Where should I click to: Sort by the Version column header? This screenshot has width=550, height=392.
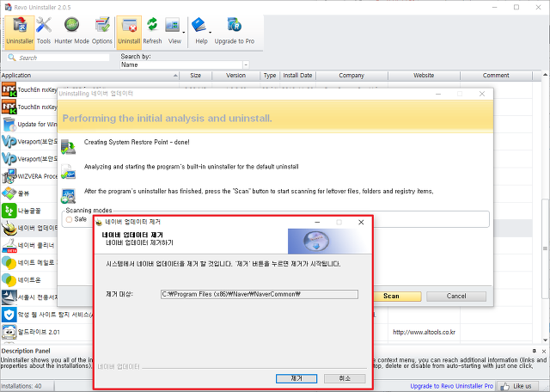coord(235,76)
